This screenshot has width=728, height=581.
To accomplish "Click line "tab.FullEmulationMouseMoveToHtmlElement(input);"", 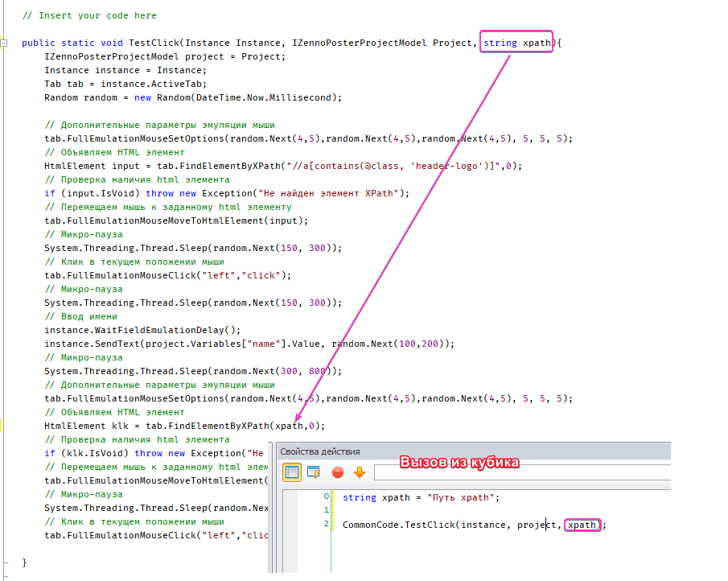I will tap(176, 220).
